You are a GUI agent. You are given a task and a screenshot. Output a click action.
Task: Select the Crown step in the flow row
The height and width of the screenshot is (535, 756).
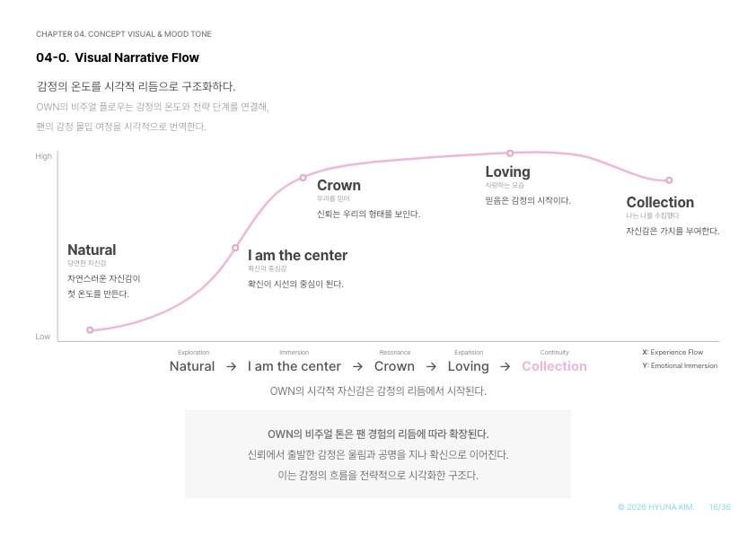[x=394, y=366]
